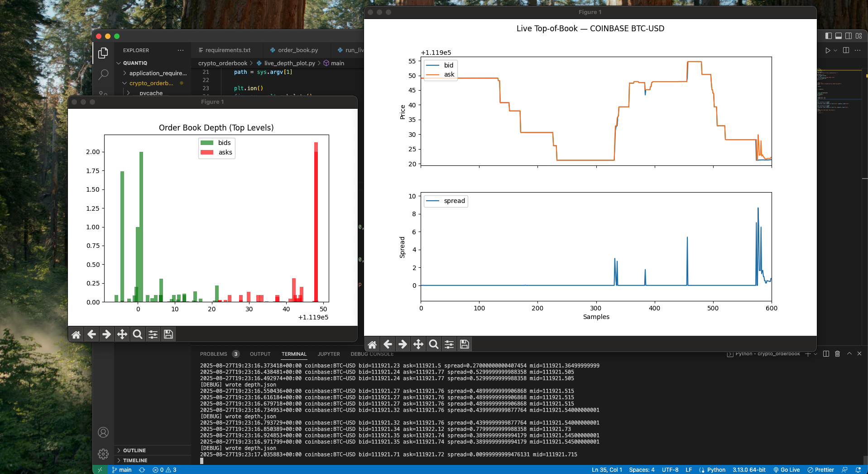Image resolution: width=868 pixels, height=474 pixels.
Task: Click Home icon in Order Book Depth toolbar
Action: pyautogui.click(x=76, y=334)
